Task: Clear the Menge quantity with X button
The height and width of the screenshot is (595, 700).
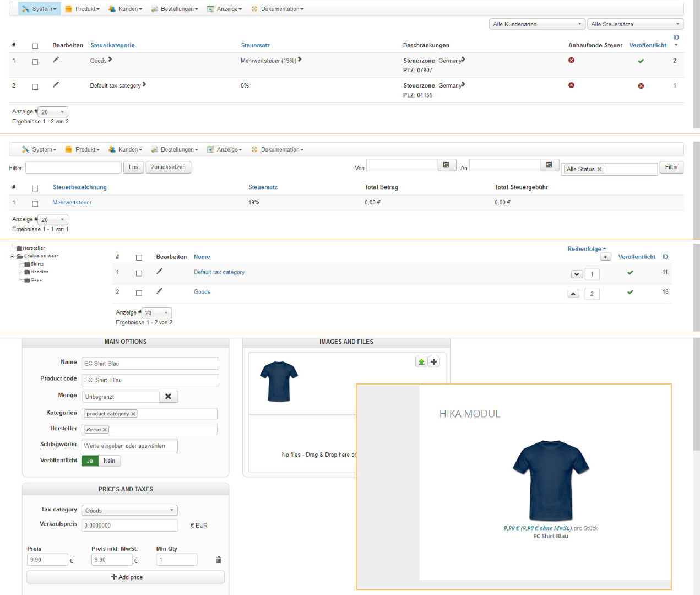Action: 168,397
